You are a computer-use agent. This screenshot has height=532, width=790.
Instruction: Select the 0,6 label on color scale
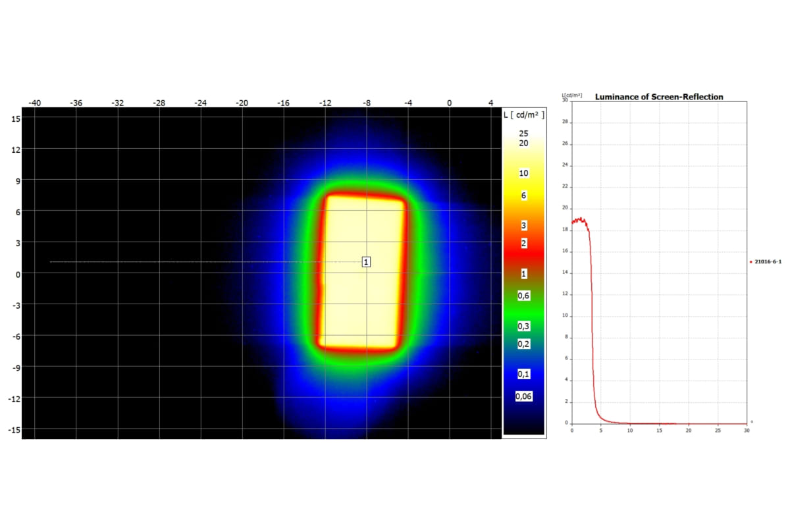pyautogui.click(x=523, y=296)
